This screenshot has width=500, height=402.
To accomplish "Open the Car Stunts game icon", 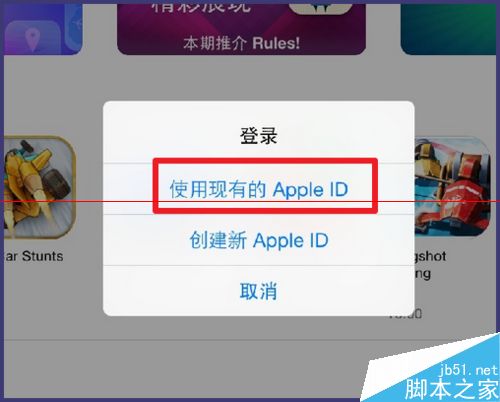I will tap(39, 187).
